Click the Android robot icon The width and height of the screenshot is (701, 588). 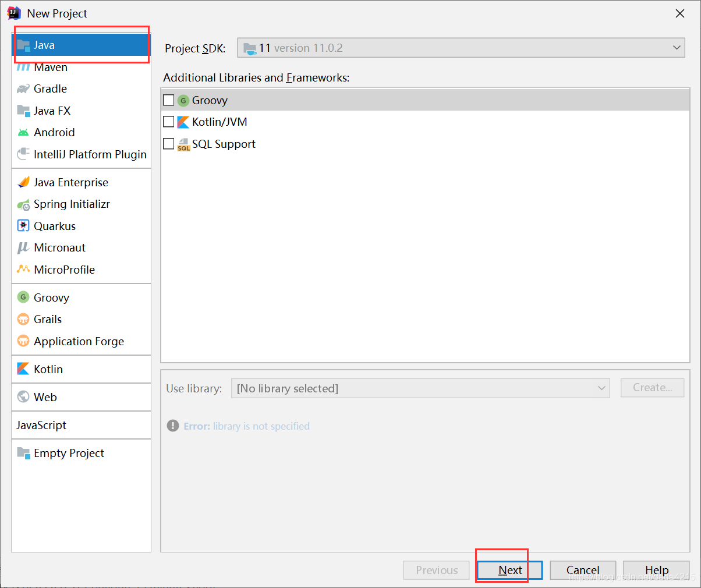pos(23,132)
